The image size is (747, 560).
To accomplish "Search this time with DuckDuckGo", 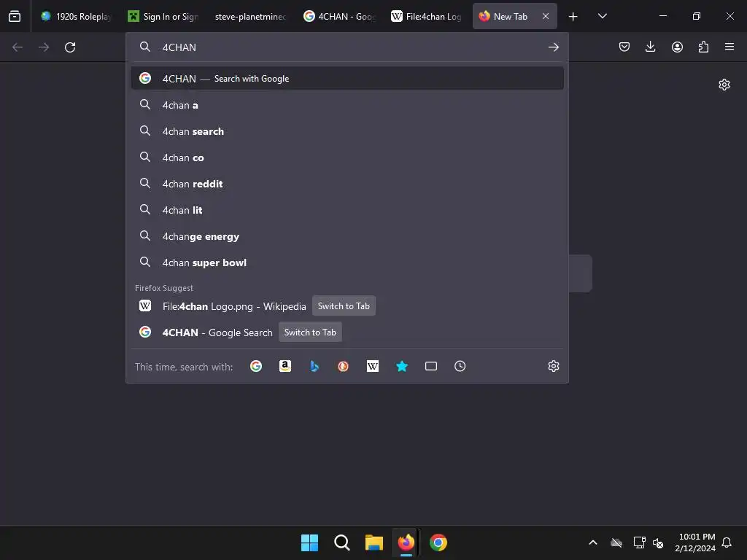I will 343,366.
